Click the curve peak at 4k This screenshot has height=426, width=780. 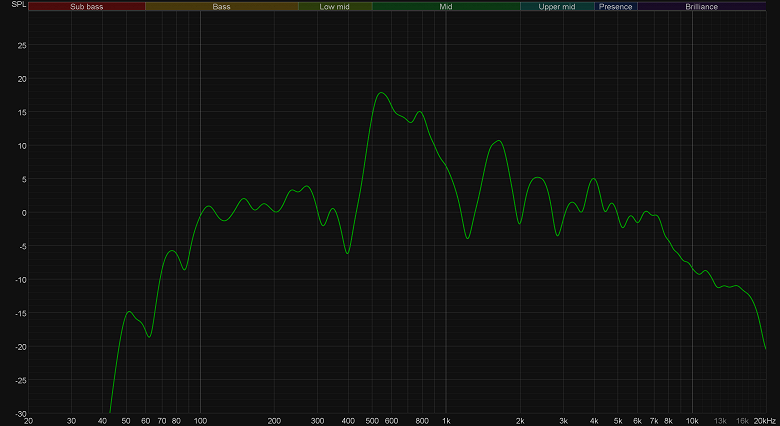pos(593,178)
